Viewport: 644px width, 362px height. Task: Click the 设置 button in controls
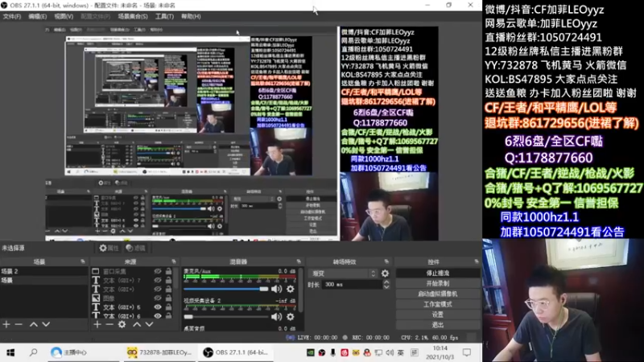(438, 315)
